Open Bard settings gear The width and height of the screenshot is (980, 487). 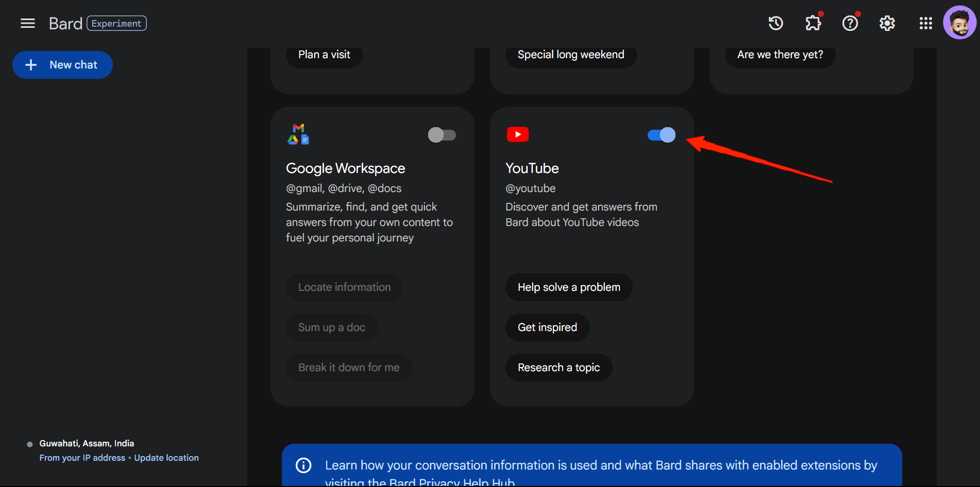tap(887, 23)
